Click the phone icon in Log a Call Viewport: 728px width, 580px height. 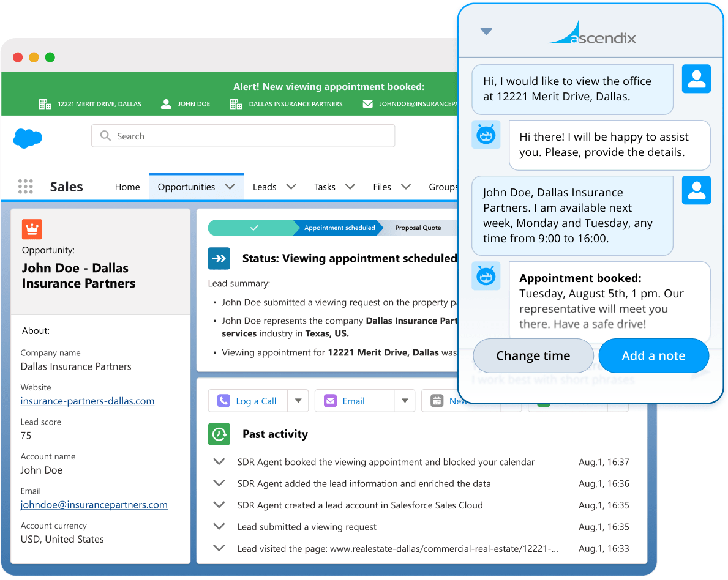tap(223, 401)
